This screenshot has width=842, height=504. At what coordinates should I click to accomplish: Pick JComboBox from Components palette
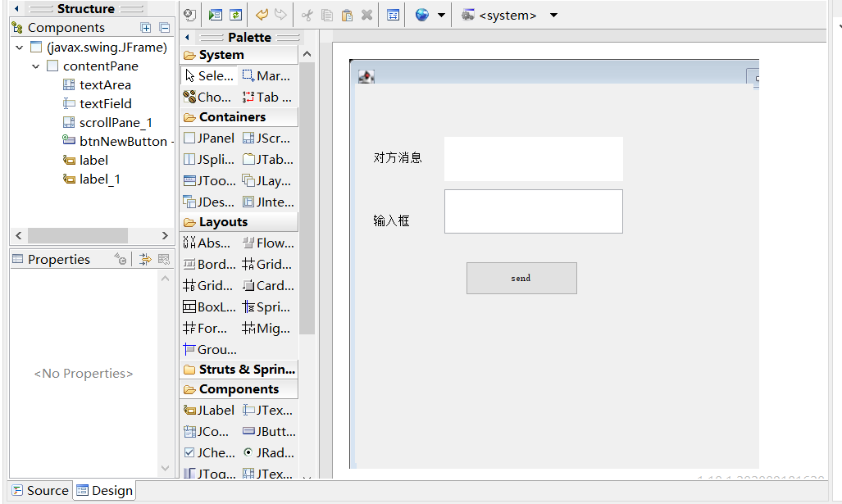click(207, 432)
